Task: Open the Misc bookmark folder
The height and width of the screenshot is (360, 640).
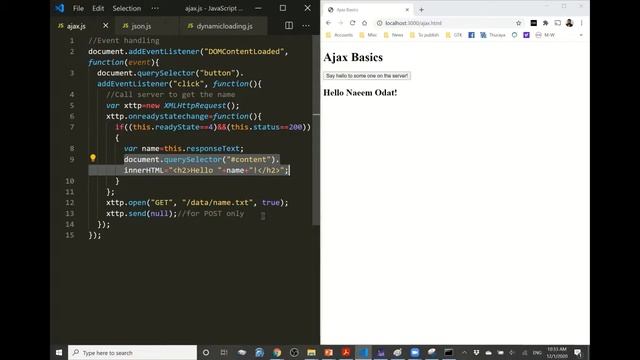Action: [368, 35]
